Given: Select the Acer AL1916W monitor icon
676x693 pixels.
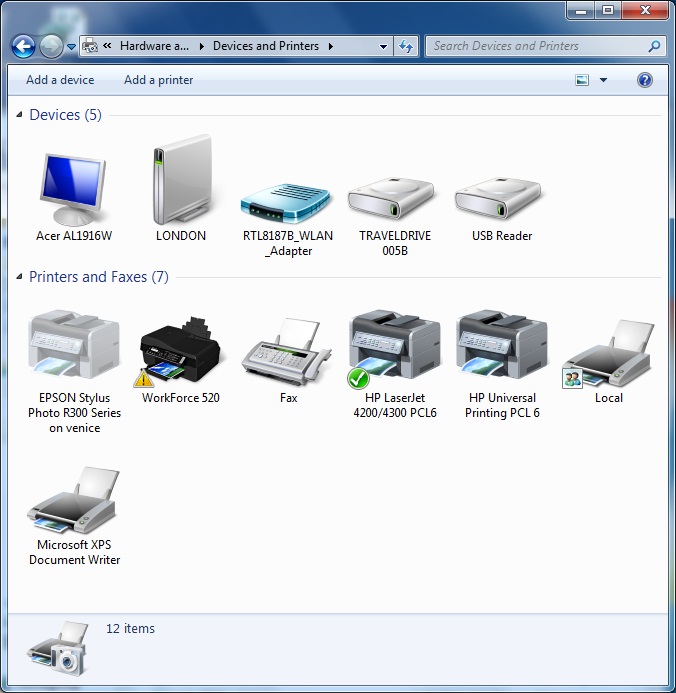Looking at the screenshot, I should [x=73, y=189].
